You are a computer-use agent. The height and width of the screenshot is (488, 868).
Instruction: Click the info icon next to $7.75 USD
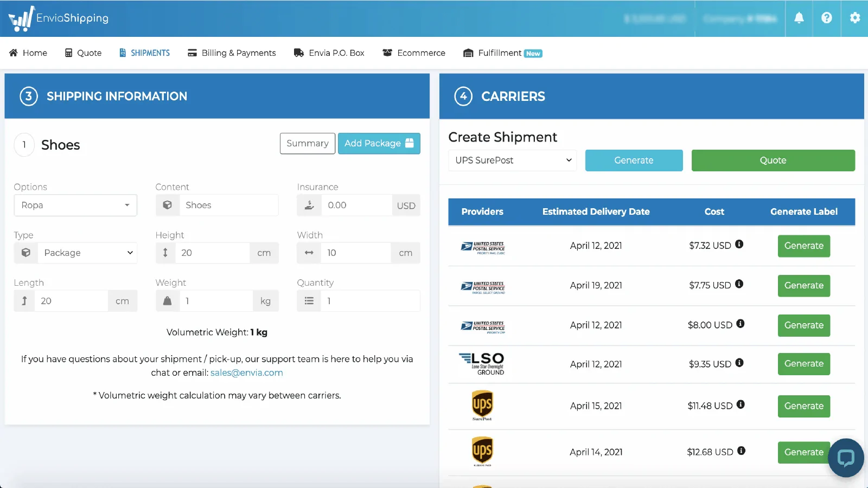click(739, 284)
